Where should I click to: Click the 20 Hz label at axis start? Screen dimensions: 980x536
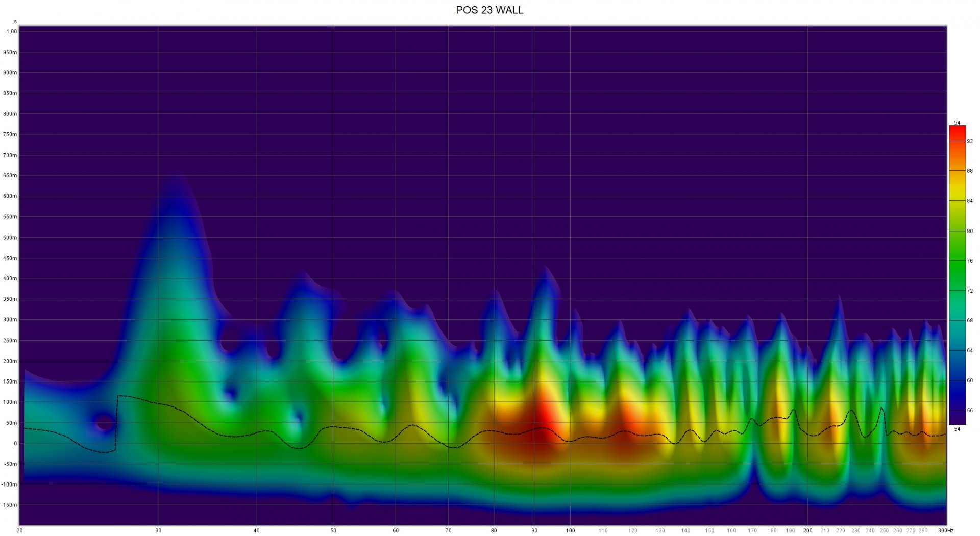click(19, 531)
